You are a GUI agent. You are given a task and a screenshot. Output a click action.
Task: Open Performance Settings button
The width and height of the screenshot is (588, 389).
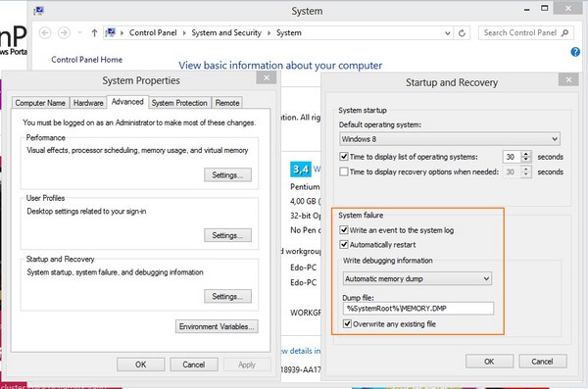click(227, 174)
